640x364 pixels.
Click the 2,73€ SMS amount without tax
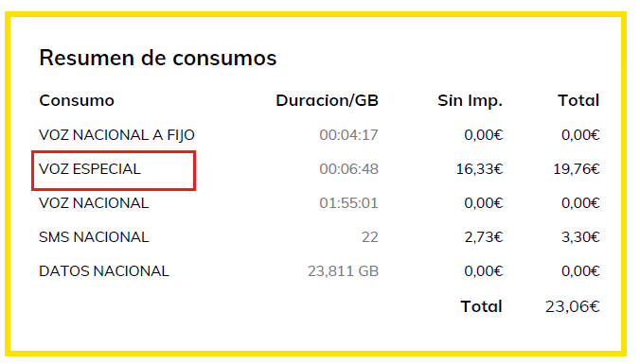[484, 237]
